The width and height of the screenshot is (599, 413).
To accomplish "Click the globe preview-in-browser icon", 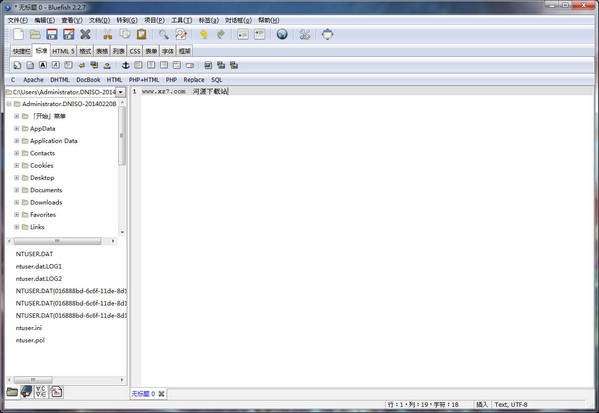I will point(282,35).
